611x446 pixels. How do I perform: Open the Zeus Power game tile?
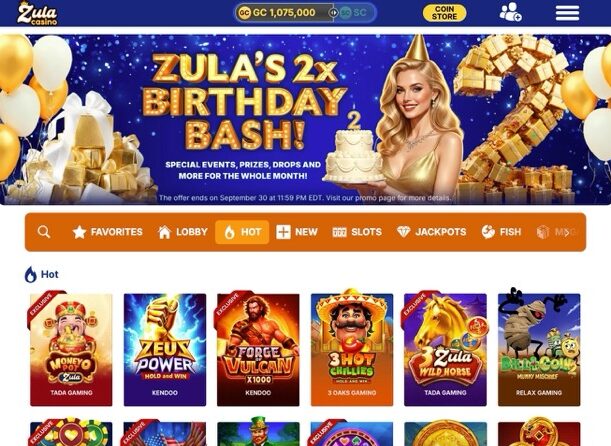click(x=165, y=350)
